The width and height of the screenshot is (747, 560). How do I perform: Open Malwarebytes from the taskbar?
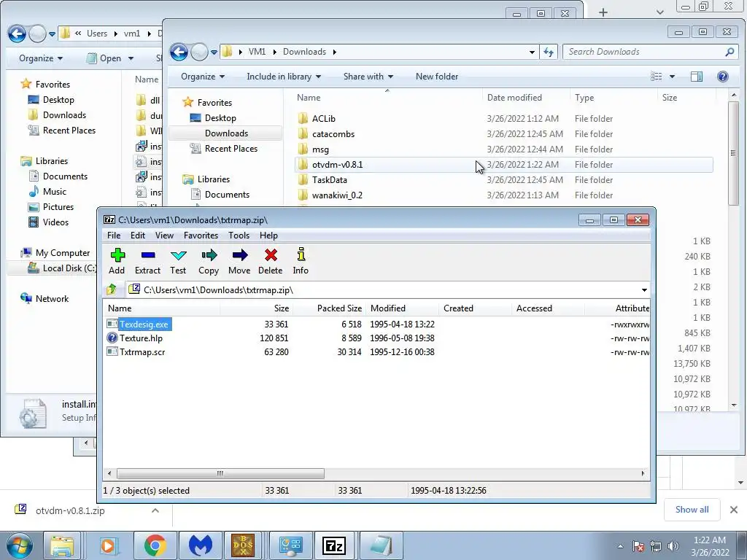[200, 545]
